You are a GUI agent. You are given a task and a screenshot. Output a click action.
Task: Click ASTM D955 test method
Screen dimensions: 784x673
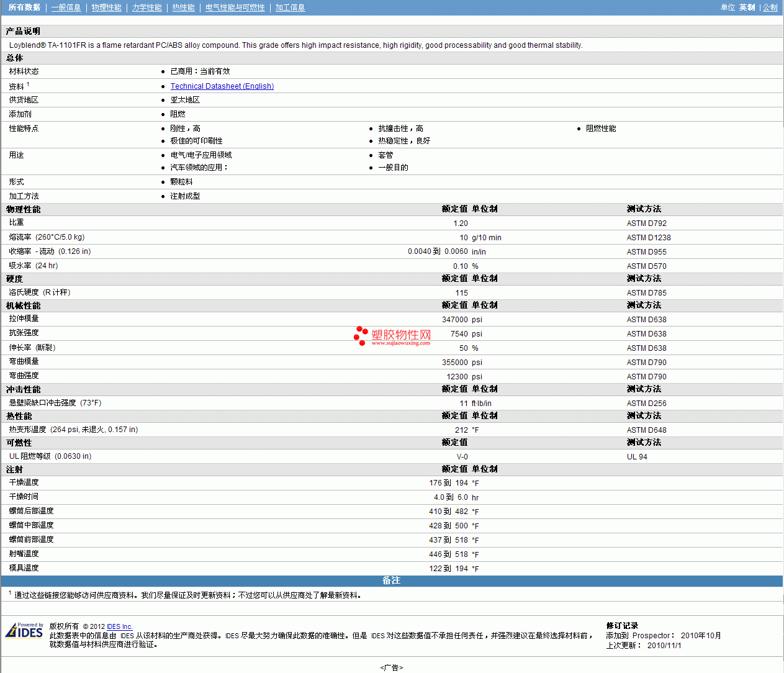pyautogui.click(x=647, y=252)
